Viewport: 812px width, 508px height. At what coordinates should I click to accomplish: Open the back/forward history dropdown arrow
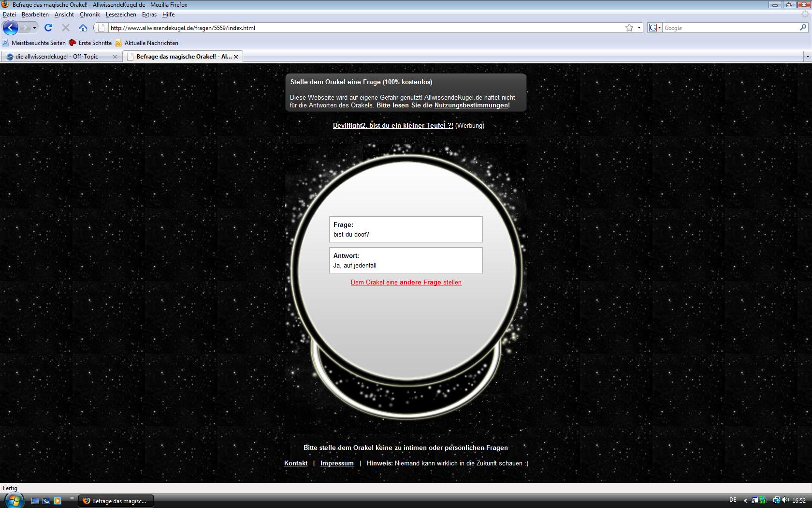(x=34, y=28)
